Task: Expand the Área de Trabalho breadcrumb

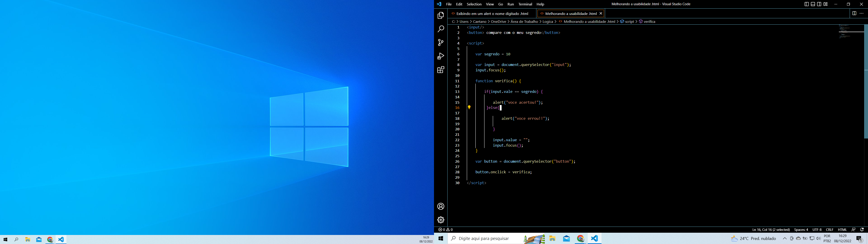Action: 524,21
